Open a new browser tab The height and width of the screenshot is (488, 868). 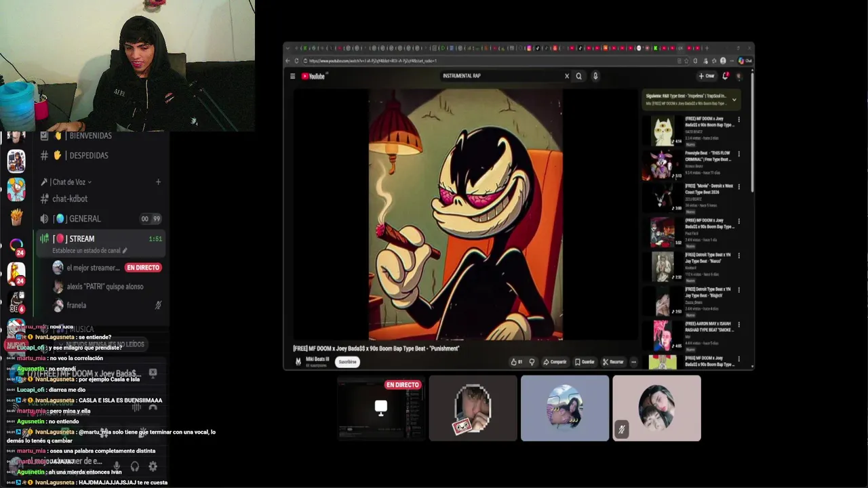pyautogui.click(x=707, y=48)
